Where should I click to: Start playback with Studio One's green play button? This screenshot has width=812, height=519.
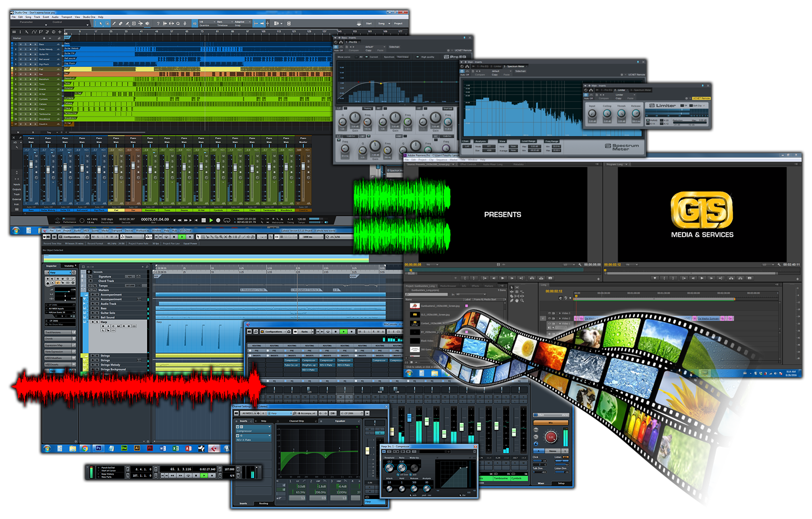click(211, 221)
